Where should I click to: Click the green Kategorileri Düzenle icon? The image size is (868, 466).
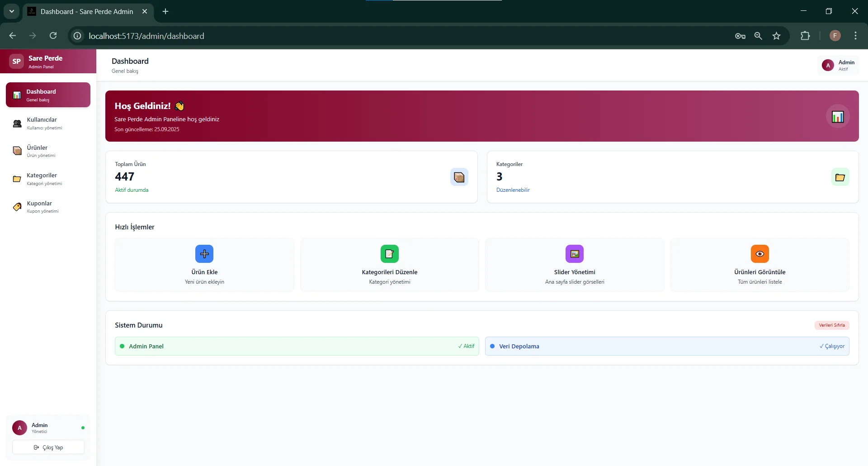390,254
